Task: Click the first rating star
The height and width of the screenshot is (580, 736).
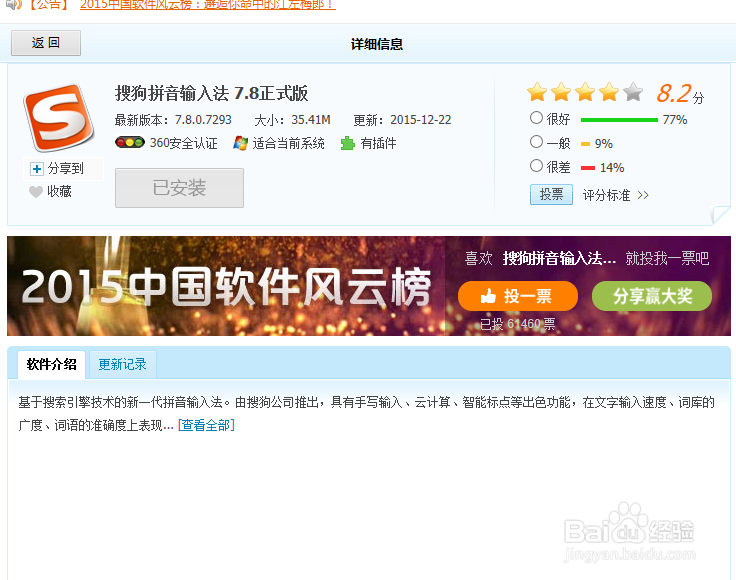Action: tap(537, 92)
